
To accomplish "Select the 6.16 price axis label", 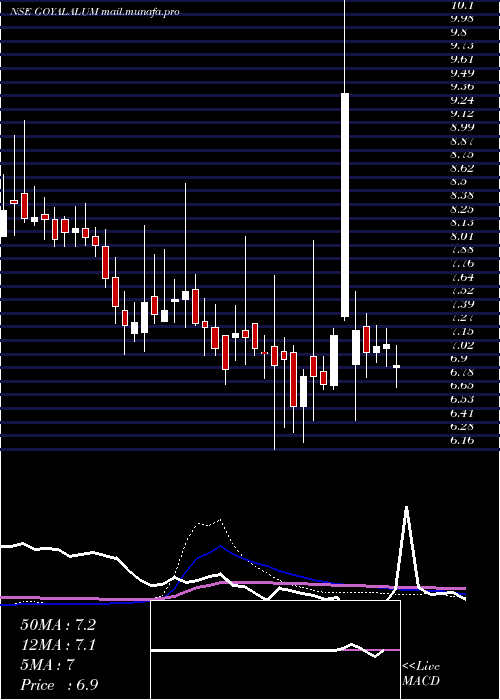I will coord(462,441).
